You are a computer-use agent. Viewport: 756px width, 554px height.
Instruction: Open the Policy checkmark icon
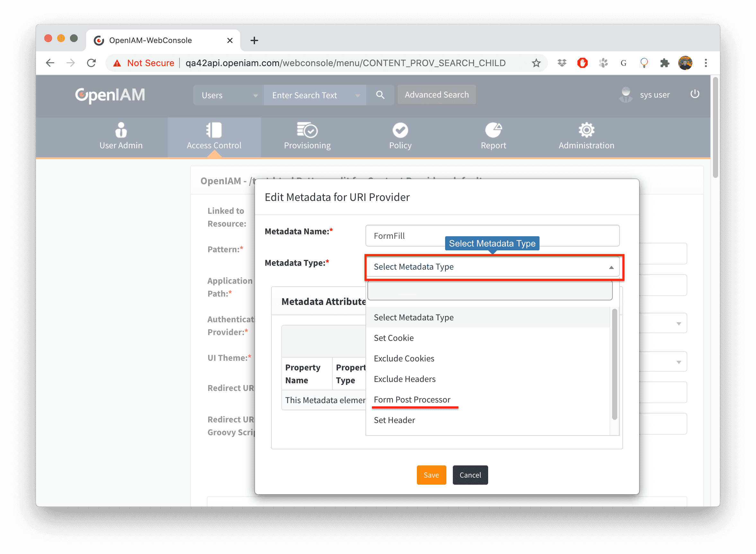[x=400, y=130]
